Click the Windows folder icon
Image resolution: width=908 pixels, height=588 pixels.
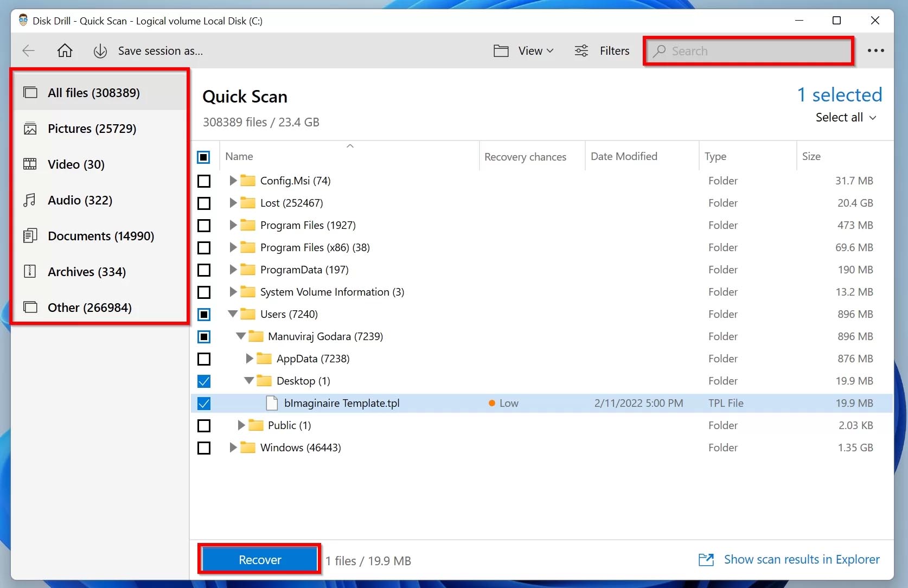click(x=248, y=448)
